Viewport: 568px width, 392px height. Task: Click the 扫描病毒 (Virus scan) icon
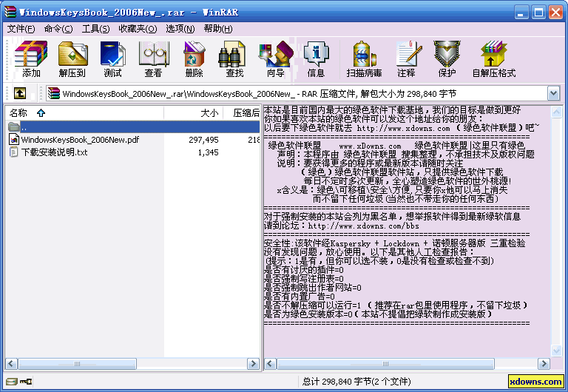point(364,53)
